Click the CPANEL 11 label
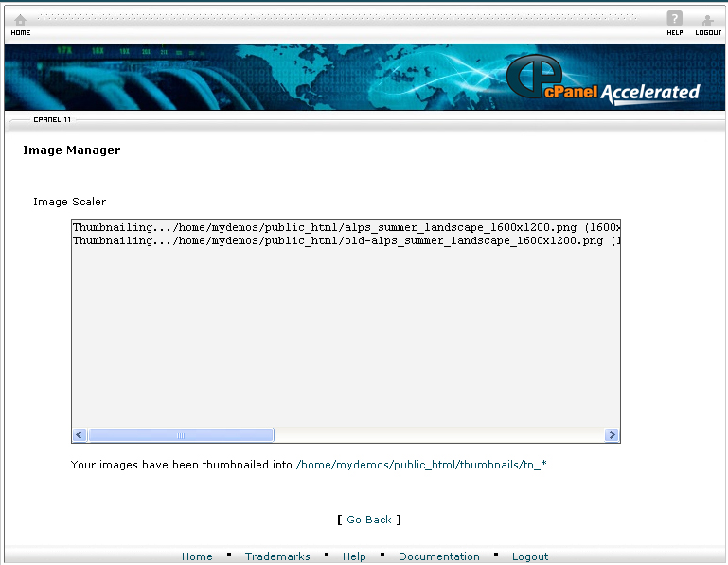728x565 pixels. tap(52, 120)
